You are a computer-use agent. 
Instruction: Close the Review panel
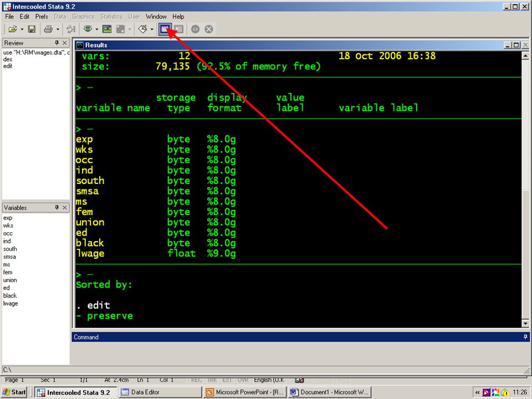[64, 43]
